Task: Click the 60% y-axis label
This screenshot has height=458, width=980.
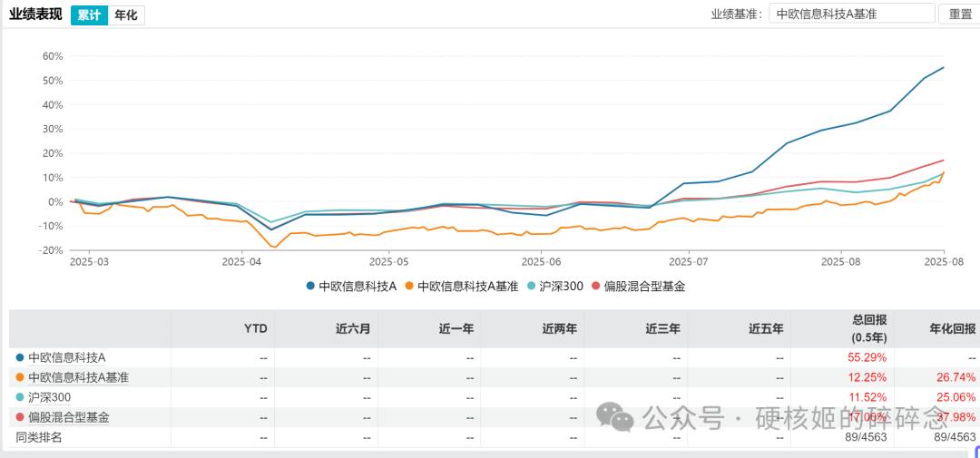Action: 54,55
